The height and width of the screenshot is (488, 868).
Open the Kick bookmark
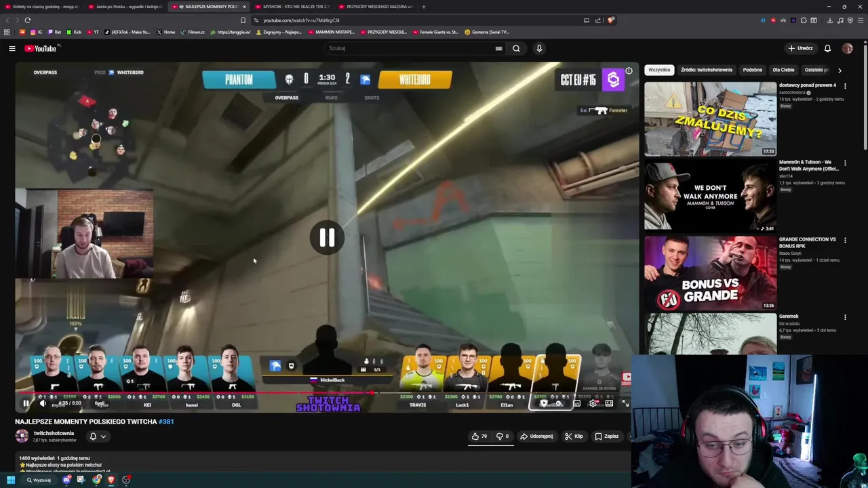[73, 32]
